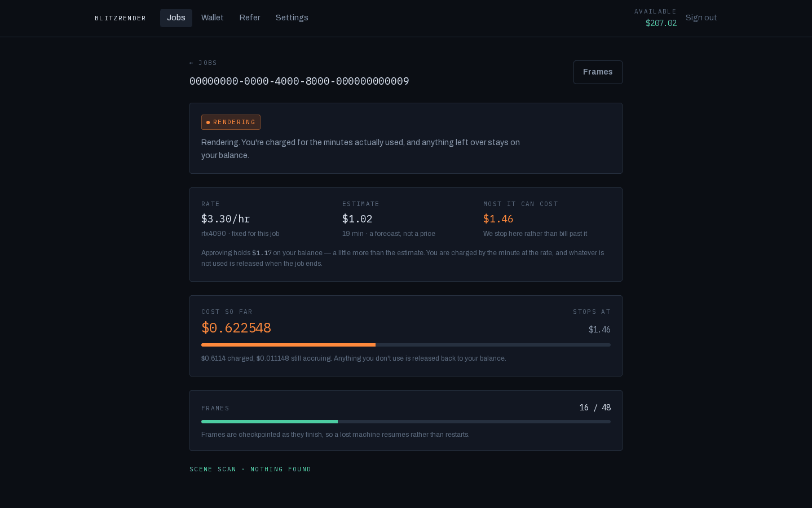Go back via the ← JOBS link

pyautogui.click(x=204, y=63)
